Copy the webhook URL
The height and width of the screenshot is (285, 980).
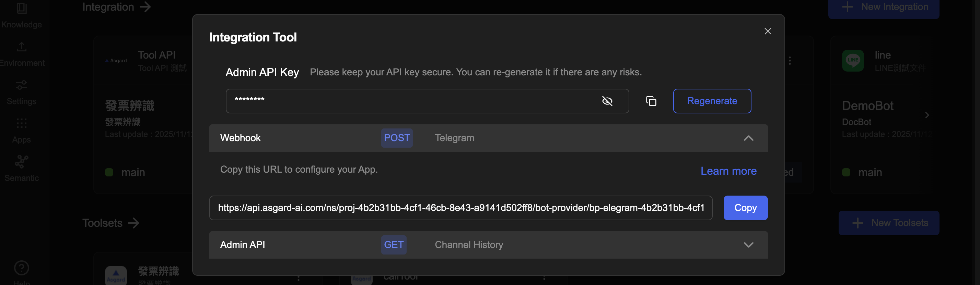click(x=745, y=208)
